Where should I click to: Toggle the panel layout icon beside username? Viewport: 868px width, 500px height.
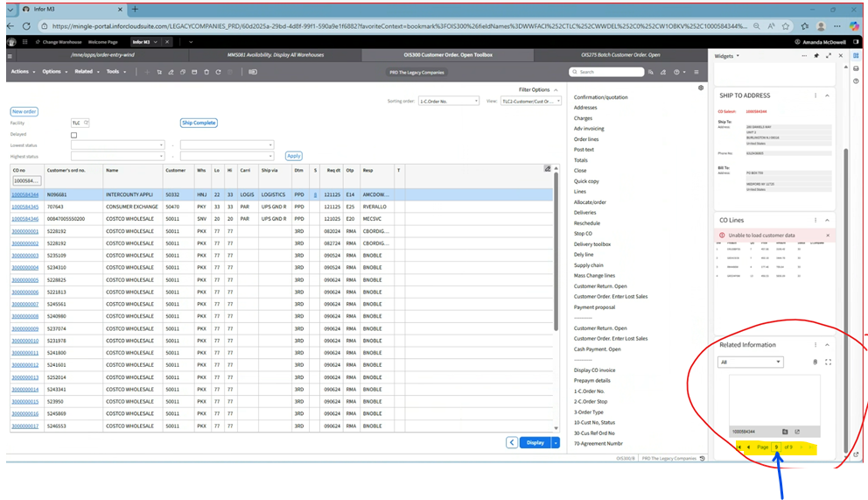click(856, 42)
